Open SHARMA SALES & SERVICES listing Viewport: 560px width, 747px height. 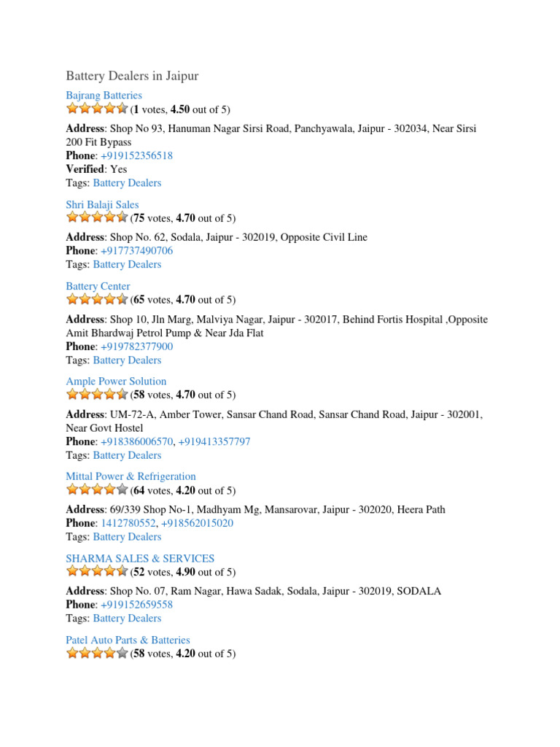140,558
